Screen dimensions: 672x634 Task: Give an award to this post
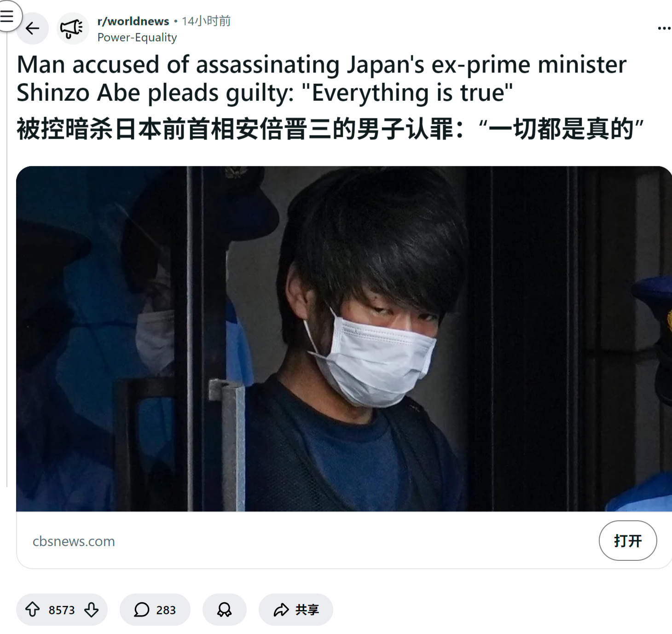(225, 610)
